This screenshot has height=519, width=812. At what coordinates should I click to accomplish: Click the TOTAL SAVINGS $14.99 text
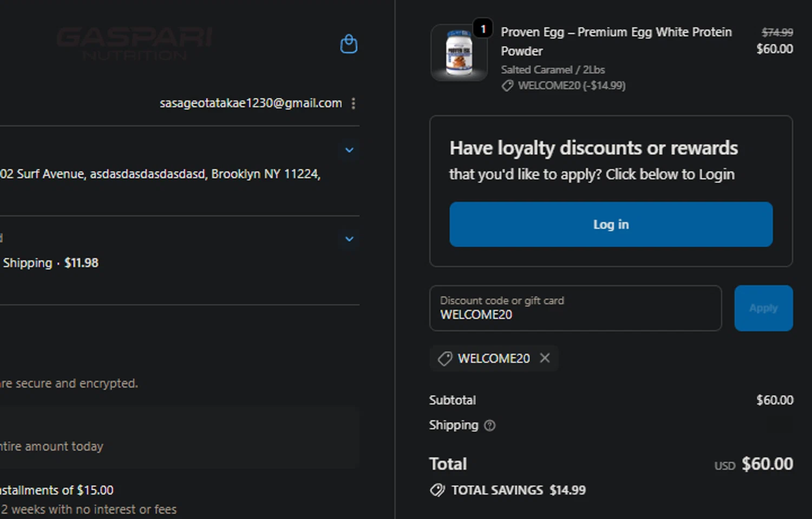519,490
